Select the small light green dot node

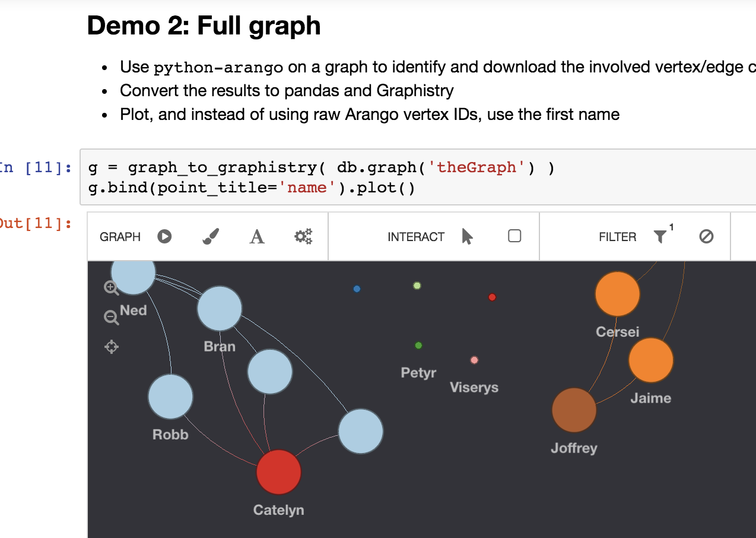pos(417,286)
